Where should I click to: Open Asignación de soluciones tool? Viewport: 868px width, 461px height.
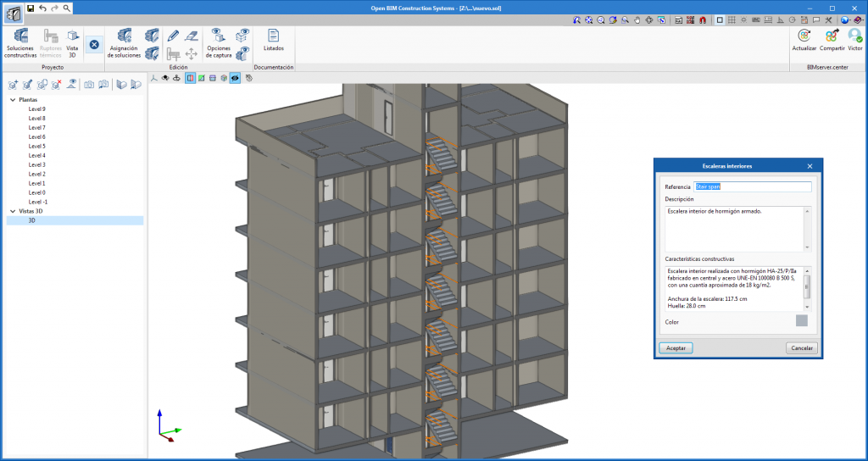pyautogui.click(x=124, y=42)
